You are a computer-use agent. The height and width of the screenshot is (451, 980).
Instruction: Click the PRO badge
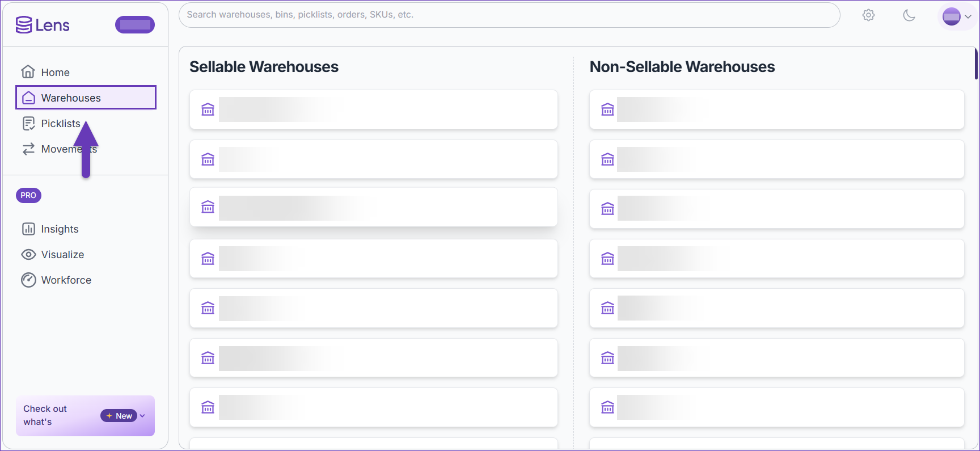[x=28, y=195]
